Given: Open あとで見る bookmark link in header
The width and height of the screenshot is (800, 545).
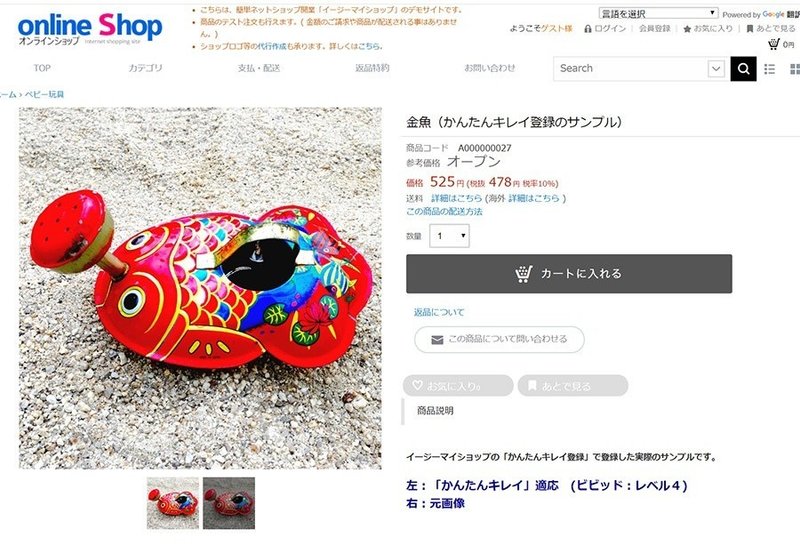Looking at the screenshot, I should [770, 29].
